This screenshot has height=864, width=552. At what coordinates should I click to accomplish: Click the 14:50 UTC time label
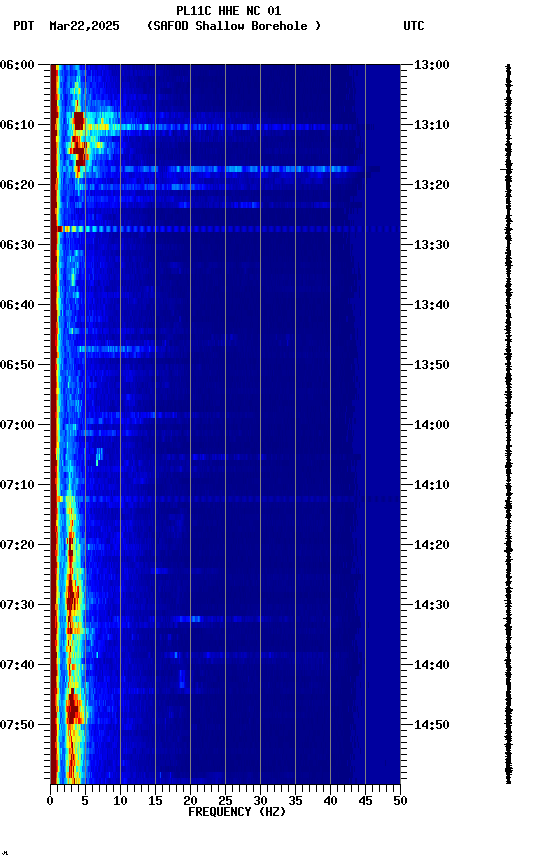coord(432,725)
